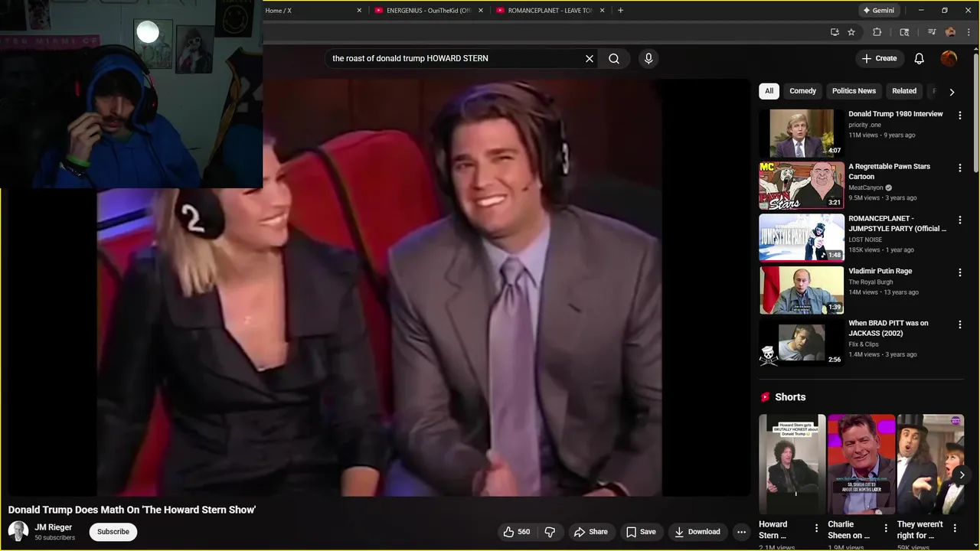The width and height of the screenshot is (980, 551).
Task: Open Howard Stern short thumbnail
Action: 792,465
